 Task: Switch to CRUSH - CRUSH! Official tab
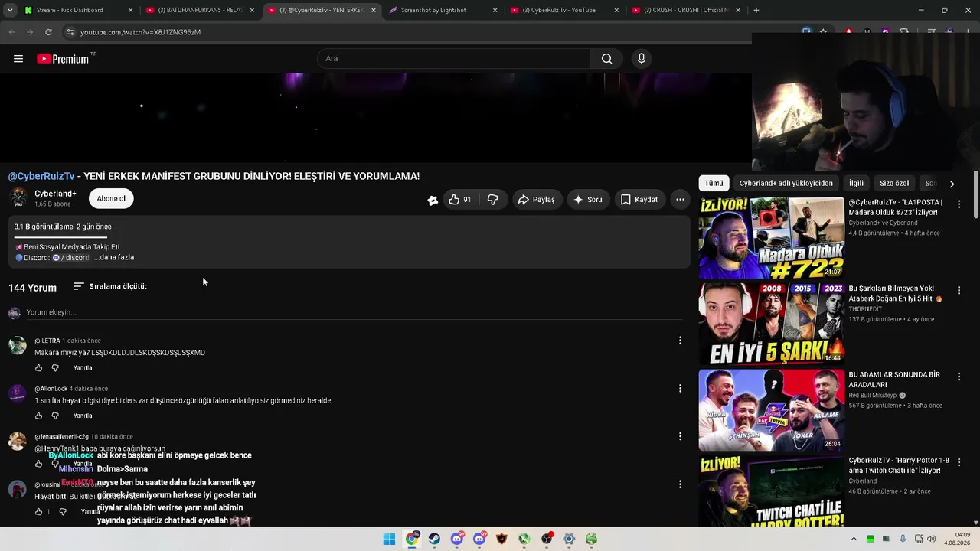pos(686,10)
